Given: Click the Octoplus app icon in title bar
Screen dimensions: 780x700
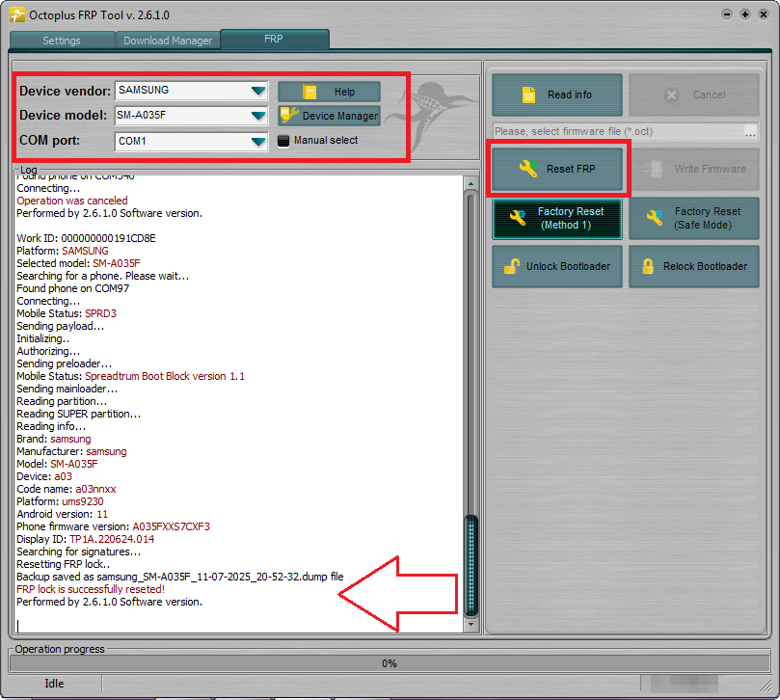Looking at the screenshot, I should coord(17,14).
